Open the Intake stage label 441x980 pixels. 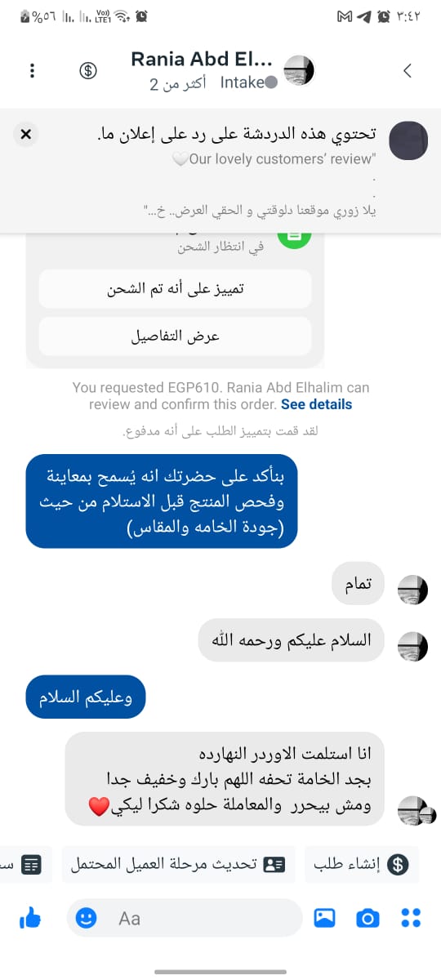click(x=247, y=82)
